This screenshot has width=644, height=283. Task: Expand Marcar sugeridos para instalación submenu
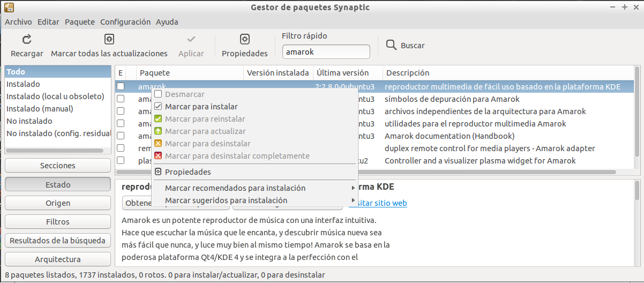[254, 200]
